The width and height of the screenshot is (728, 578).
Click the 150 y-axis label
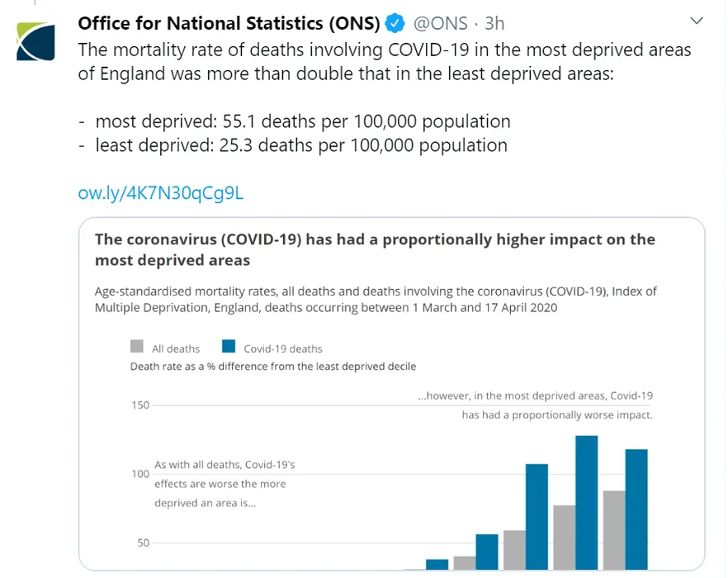tap(140, 405)
